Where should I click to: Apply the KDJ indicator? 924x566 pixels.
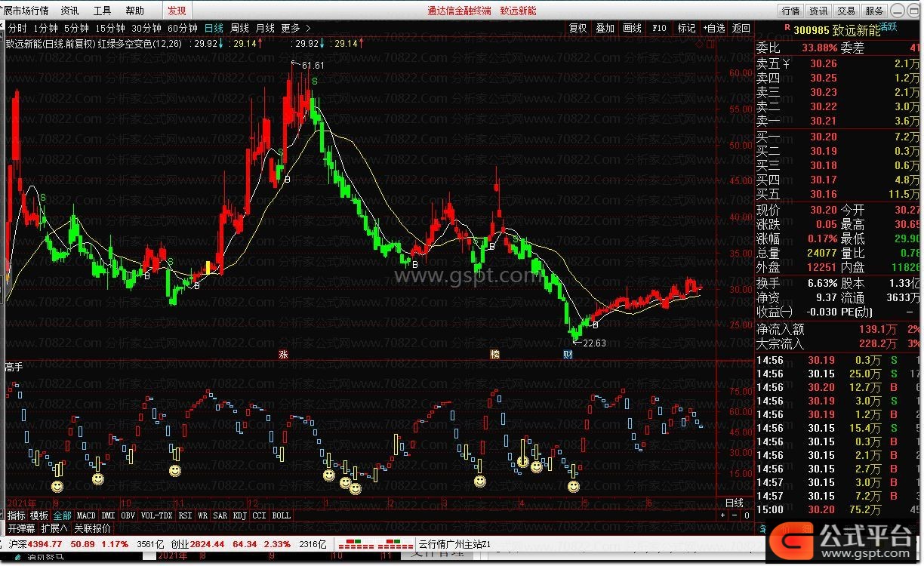point(240,515)
